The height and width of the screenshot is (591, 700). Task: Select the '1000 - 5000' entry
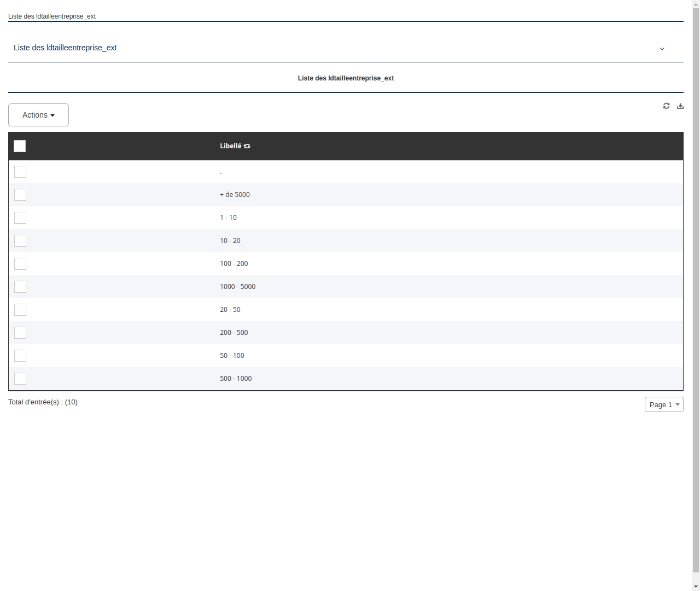click(237, 286)
